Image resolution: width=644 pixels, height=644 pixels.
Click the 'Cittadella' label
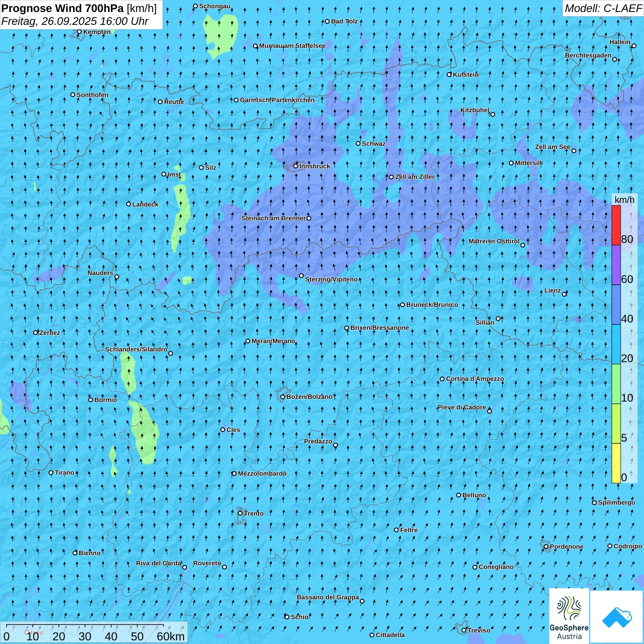[390, 635]
